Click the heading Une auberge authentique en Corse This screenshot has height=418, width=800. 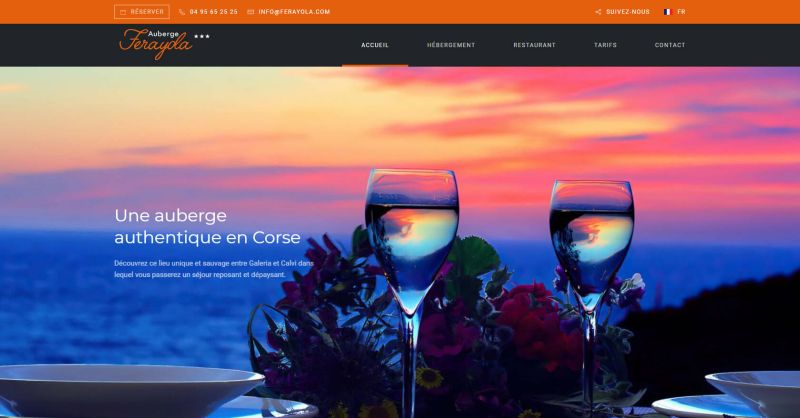pyautogui.click(x=207, y=227)
